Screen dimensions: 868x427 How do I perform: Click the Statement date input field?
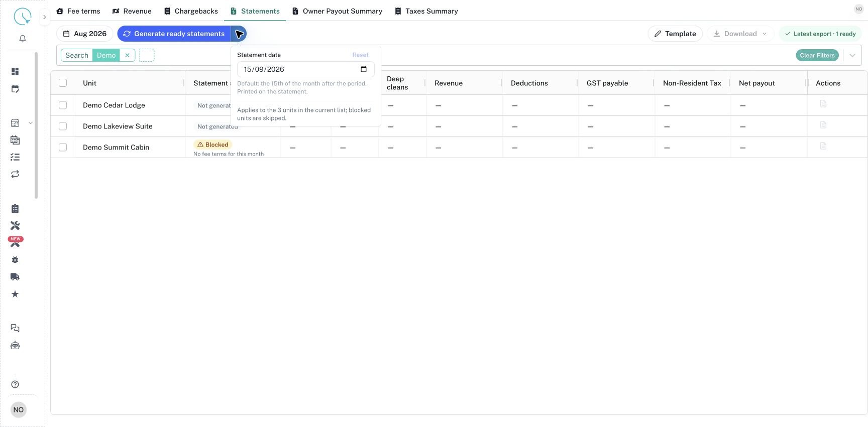pos(305,69)
